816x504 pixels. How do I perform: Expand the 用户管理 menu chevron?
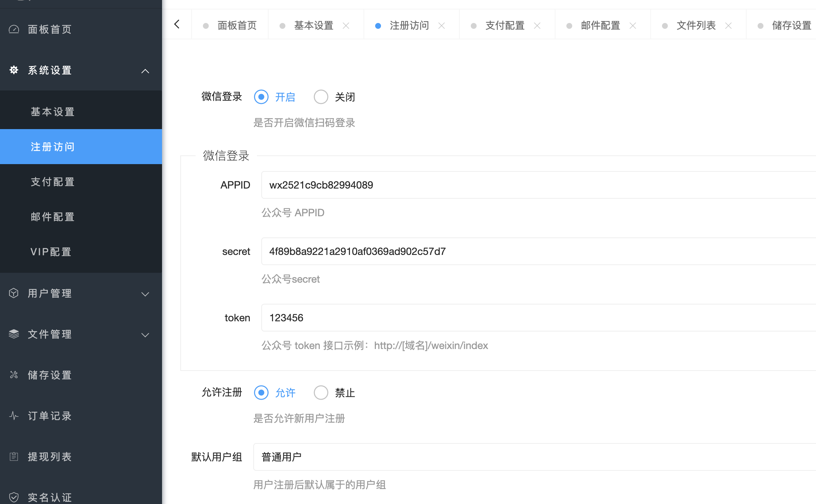point(145,294)
